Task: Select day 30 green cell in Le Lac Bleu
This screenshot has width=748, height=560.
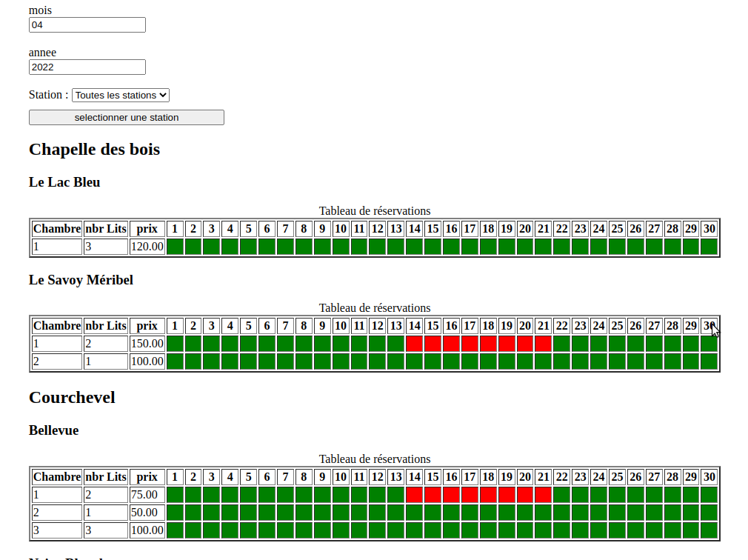Action: [x=709, y=247]
